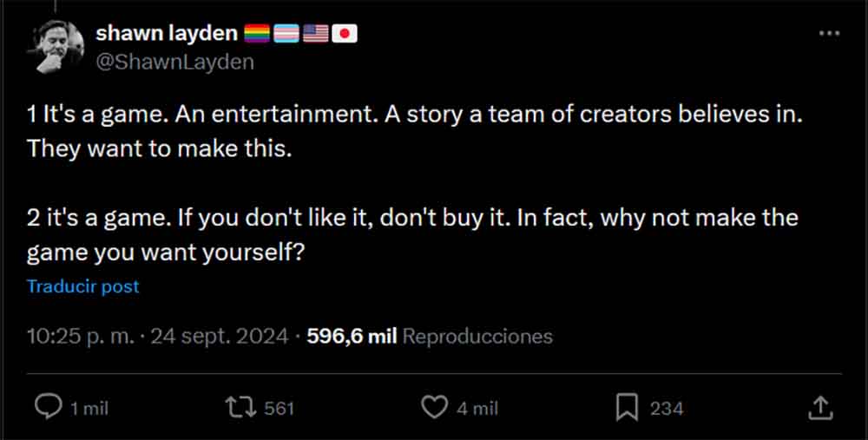This screenshot has width=868, height=440.
Task: Repost using the retweet arrows icon
Action: [236, 407]
